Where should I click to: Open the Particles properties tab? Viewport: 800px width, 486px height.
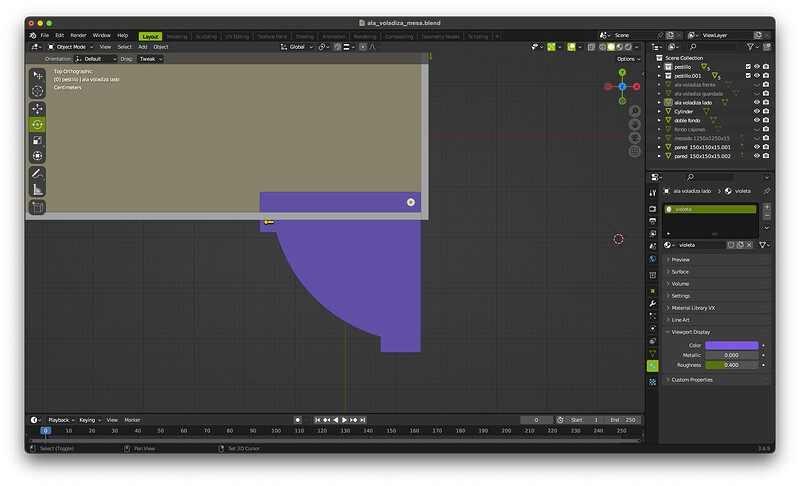653,316
